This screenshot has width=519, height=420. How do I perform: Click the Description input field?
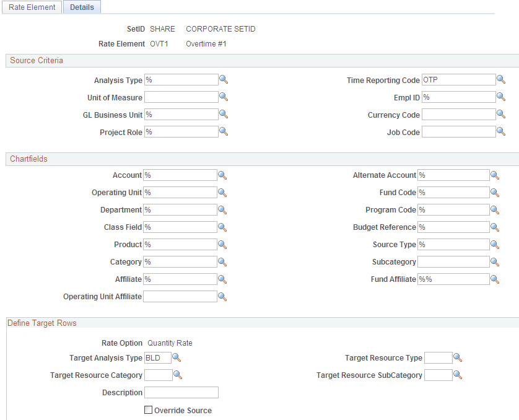(181, 392)
